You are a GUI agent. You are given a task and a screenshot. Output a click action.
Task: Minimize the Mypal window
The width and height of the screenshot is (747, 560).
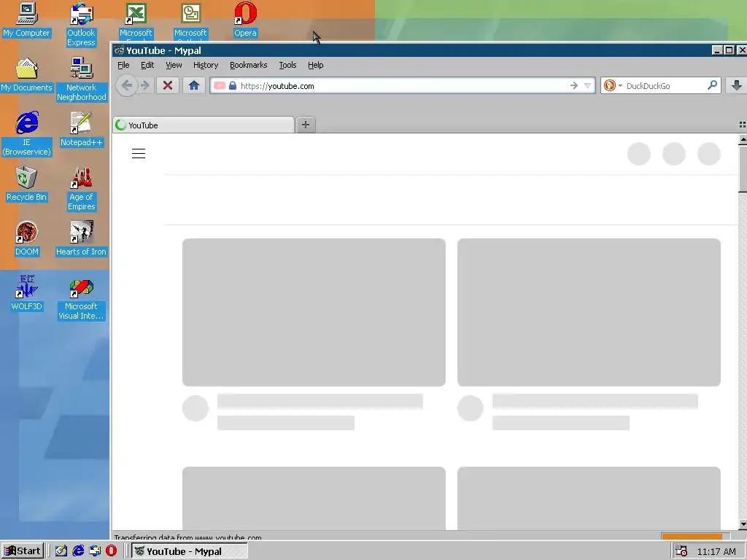point(717,50)
